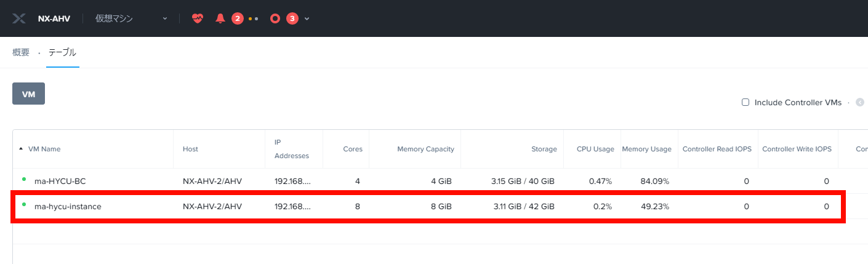This screenshot has height=264, width=868.
Task: Click the green status dot of ma-hycu-instance
Action: point(24,204)
